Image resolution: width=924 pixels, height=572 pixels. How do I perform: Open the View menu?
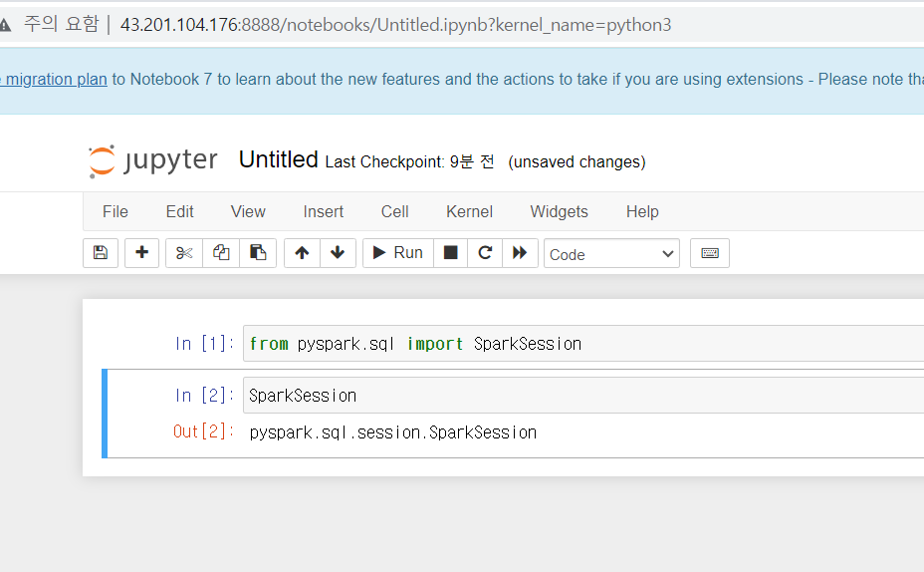click(x=248, y=211)
